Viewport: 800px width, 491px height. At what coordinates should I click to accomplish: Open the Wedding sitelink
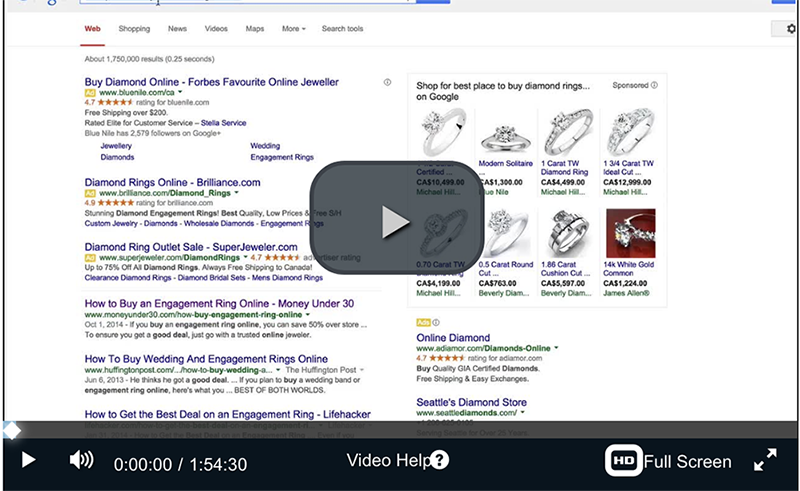(265, 146)
